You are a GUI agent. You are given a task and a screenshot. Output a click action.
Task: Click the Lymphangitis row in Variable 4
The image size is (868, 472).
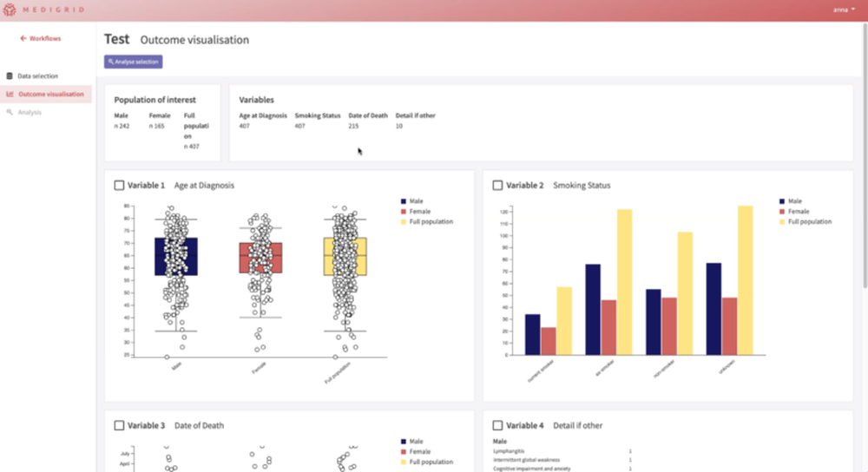pos(562,451)
